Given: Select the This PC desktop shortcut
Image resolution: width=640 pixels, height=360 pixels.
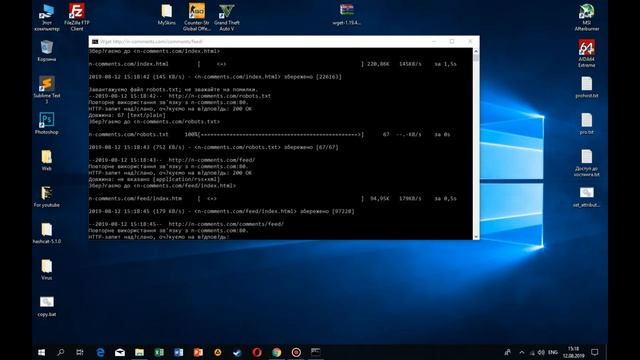Looking at the screenshot, I should point(47,17).
